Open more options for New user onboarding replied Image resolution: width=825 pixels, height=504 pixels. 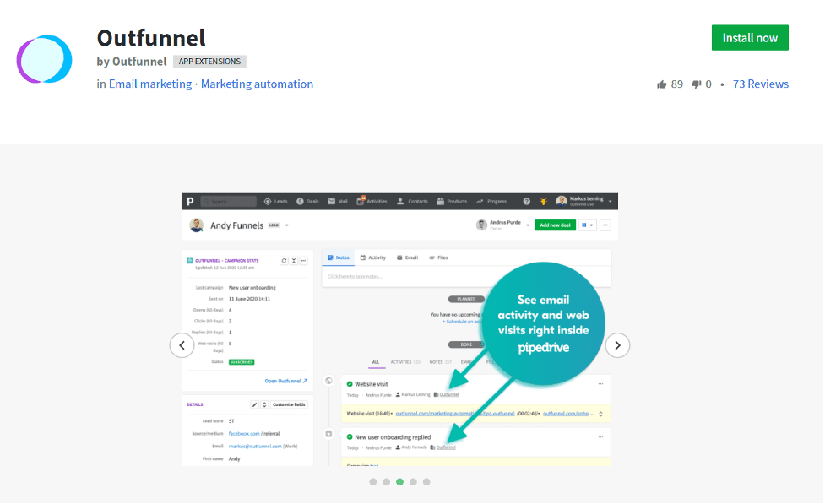(601, 437)
